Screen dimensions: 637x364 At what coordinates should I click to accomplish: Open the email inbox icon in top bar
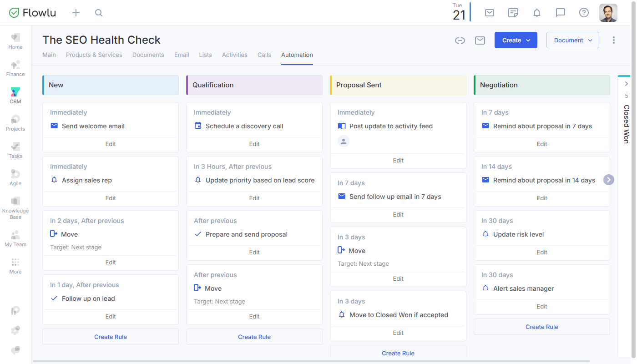tap(489, 13)
